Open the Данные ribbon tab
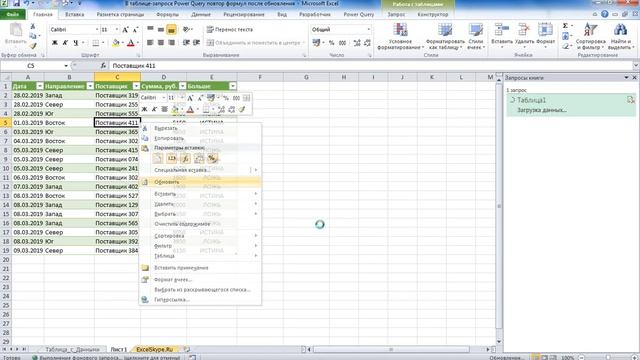The width and height of the screenshot is (640, 360). [x=201, y=14]
